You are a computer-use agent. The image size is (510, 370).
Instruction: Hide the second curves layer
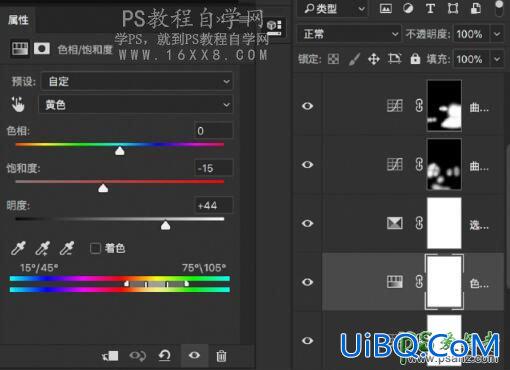pos(307,165)
